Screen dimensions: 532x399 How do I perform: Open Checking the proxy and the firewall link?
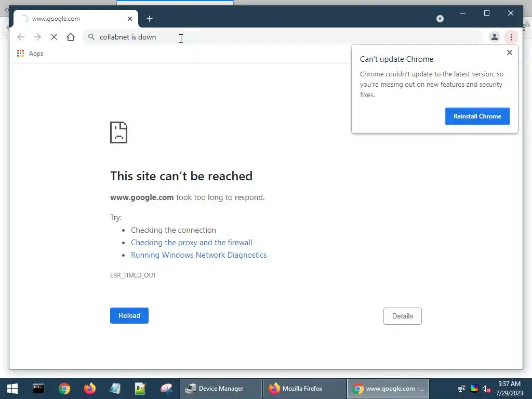coord(191,243)
